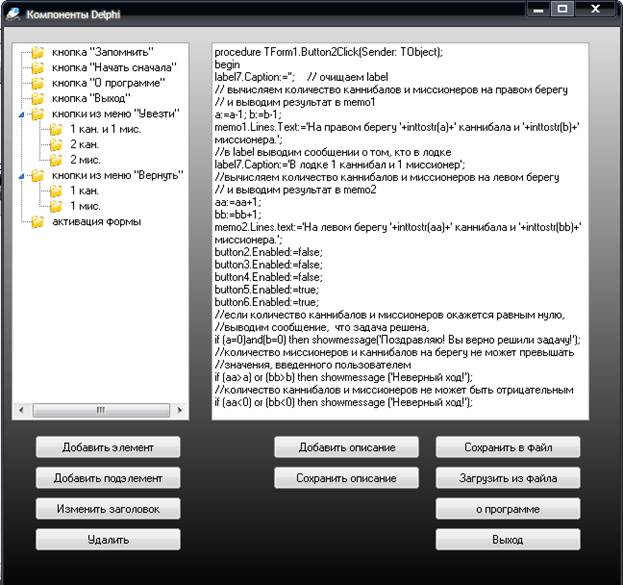This screenshot has height=585, width=623.
Task: Click the folder icon beside "активация формы"
Action: point(39,222)
